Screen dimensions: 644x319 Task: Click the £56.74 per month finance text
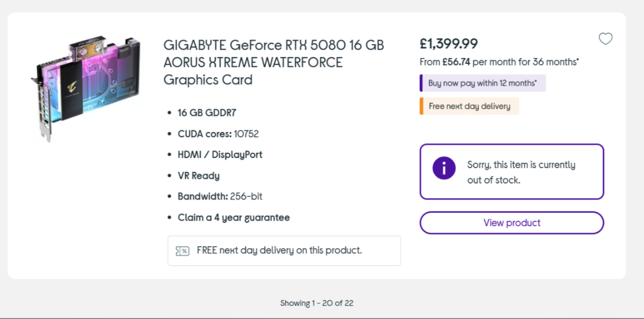click(x=499, y=62)
